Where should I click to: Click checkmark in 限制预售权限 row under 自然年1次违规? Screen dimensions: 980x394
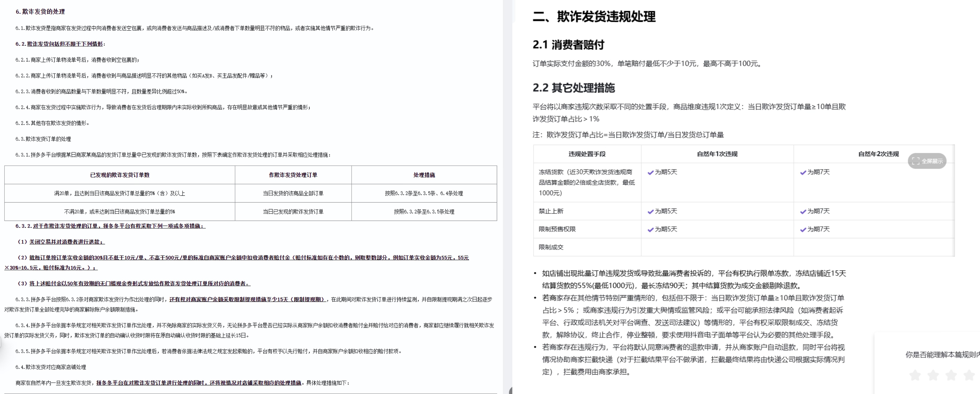pyautogui.click(x=650, y=230)
